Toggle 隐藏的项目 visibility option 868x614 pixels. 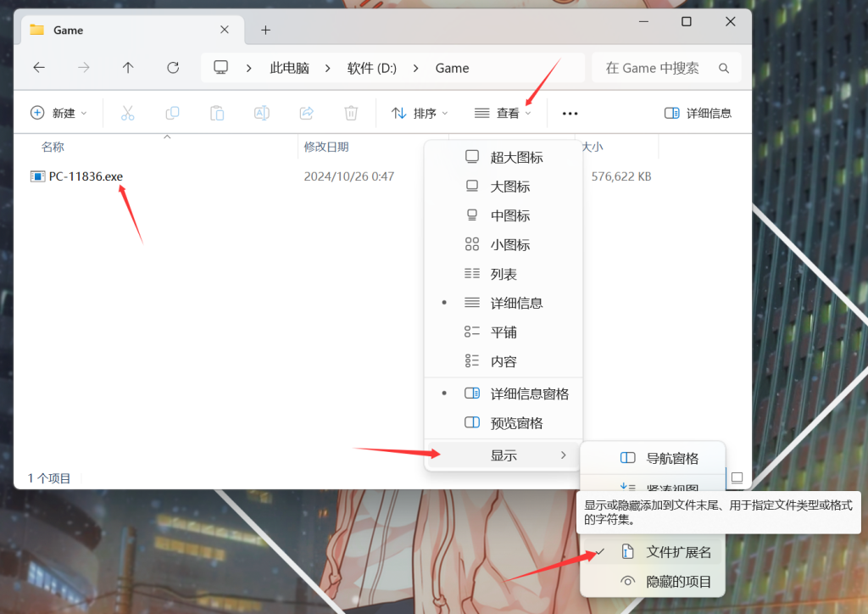coord(678,582)
